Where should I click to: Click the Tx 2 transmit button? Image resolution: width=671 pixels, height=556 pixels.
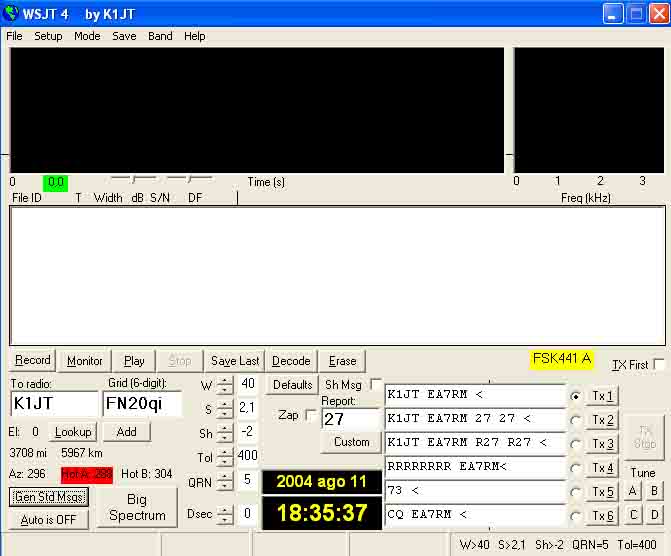point(603,420)
